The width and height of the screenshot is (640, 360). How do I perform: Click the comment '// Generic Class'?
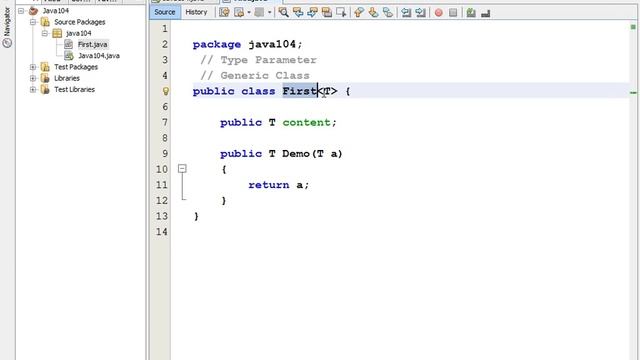point(255,76)
